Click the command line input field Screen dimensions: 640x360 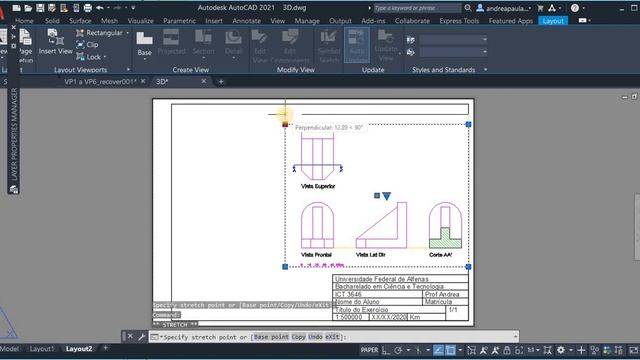[x=334, y=337]
